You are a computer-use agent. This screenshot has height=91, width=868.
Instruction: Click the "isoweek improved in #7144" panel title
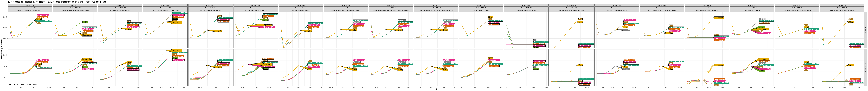tap(120, 11)
